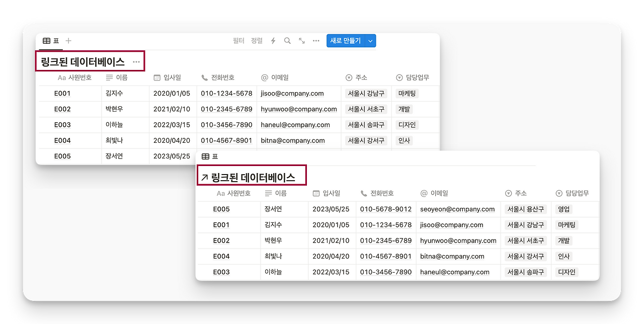Click the 서울시 송파구 tag in front window
Image resolution: width=644 pixels, height=324 pixels.
(x=526, y=272)
